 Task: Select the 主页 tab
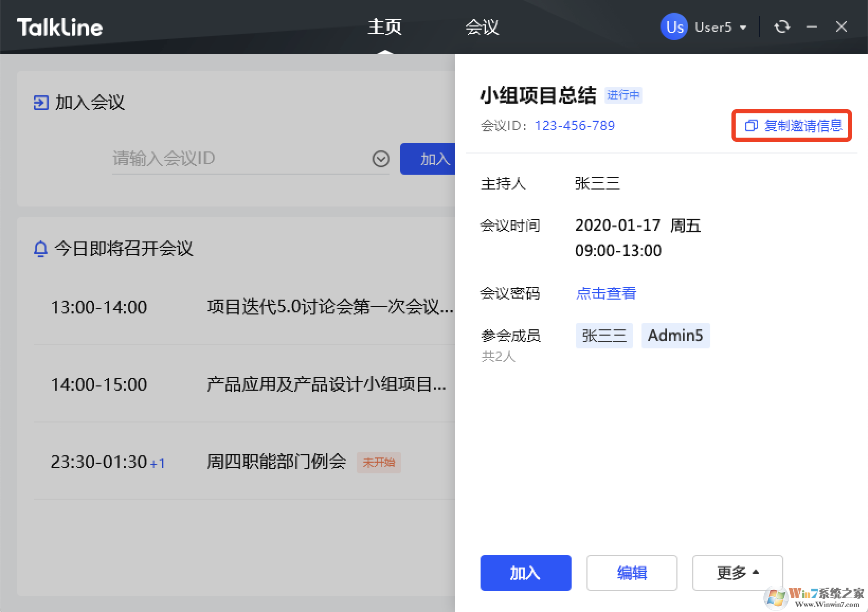pos(385,26)
